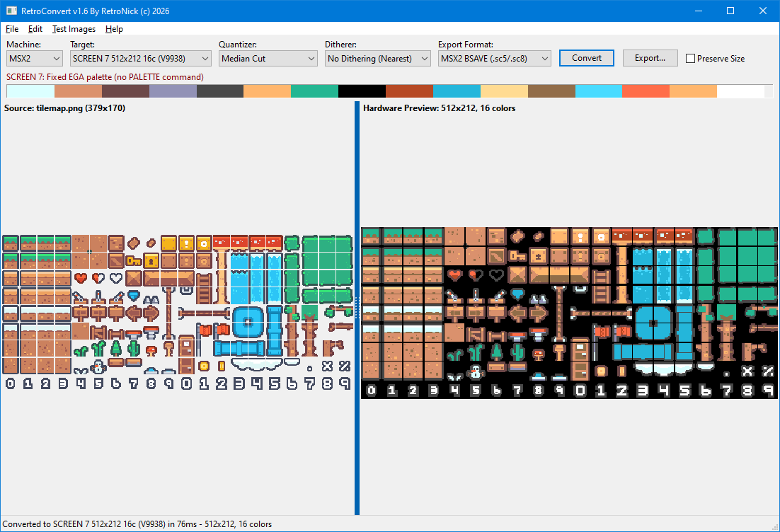
Task: Pick the rust red-brown palette swatch
Action: [409, 91]
